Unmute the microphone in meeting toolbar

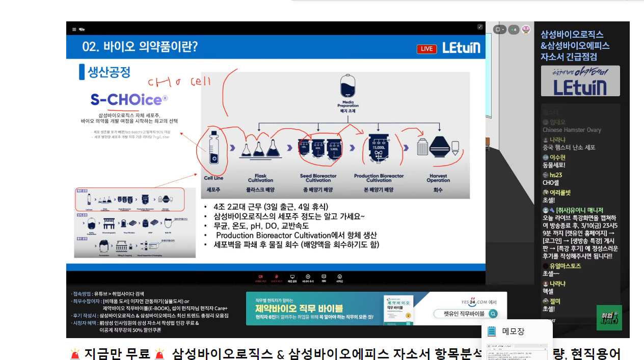pos(276,278)
